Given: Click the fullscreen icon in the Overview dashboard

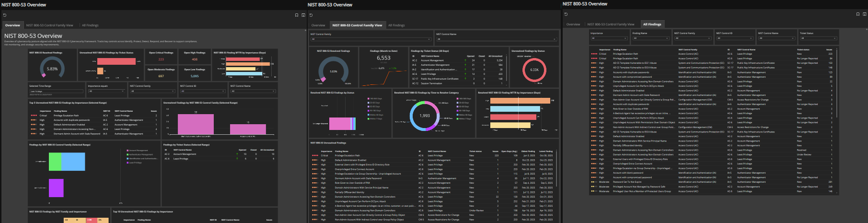Looking at the screenshot, I should coord(303,15).
